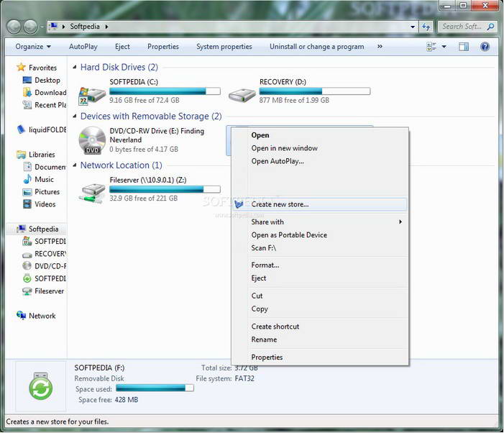The image size is (504, 433).
Task: Click the Music note icon
Action: pyautogui.click(x=27, y=179)
